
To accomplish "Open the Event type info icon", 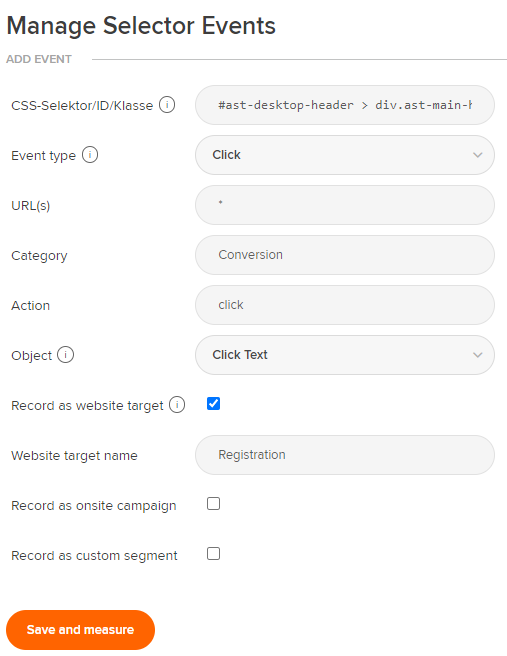I will pos(90,155).
